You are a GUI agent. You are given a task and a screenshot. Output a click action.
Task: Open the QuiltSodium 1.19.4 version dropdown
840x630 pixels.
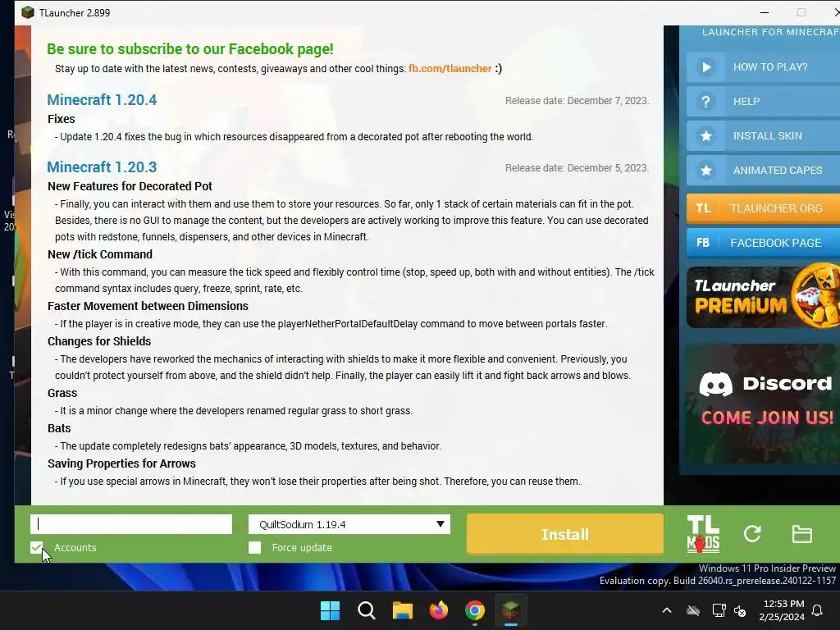click(349, 524)
